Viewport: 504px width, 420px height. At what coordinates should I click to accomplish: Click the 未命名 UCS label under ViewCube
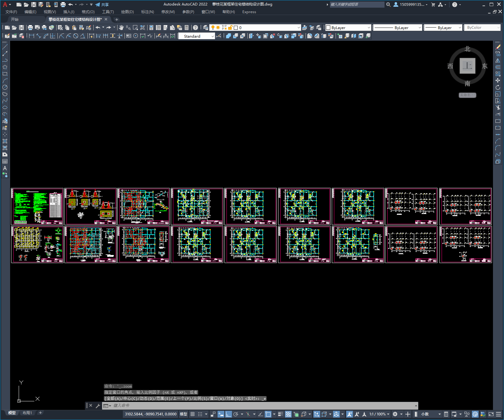[x=467, y=95]
